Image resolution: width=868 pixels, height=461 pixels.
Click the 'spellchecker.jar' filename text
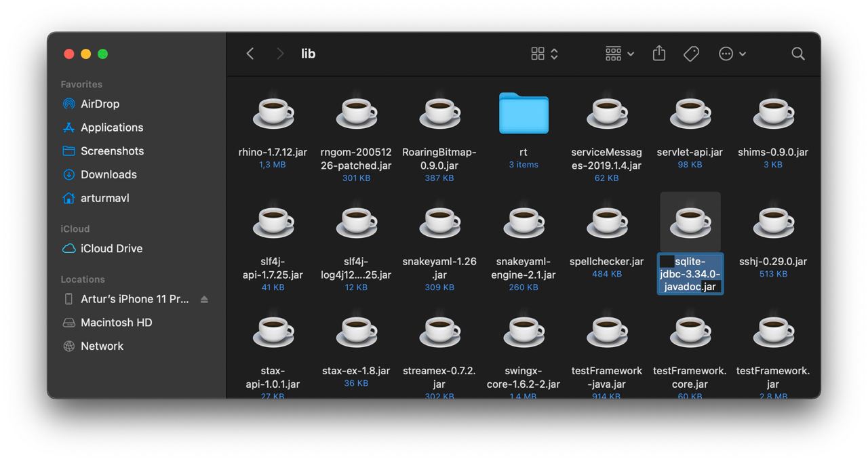click(607, 261)
